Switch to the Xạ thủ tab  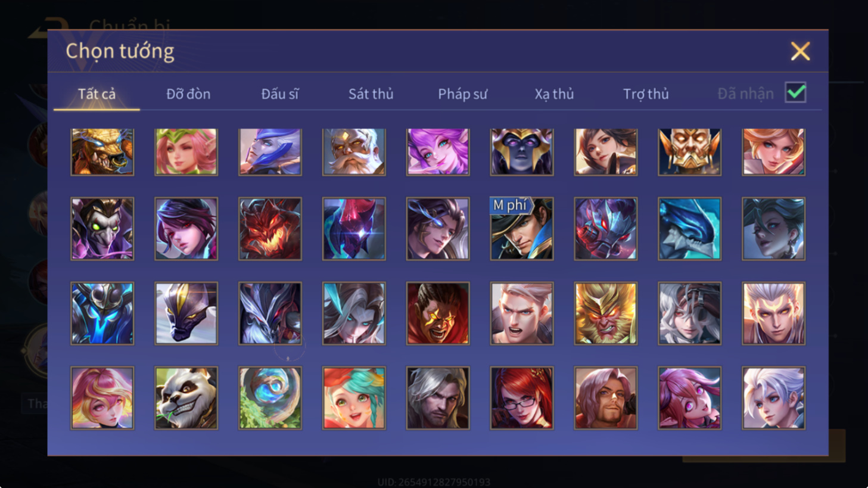[554, 94]
